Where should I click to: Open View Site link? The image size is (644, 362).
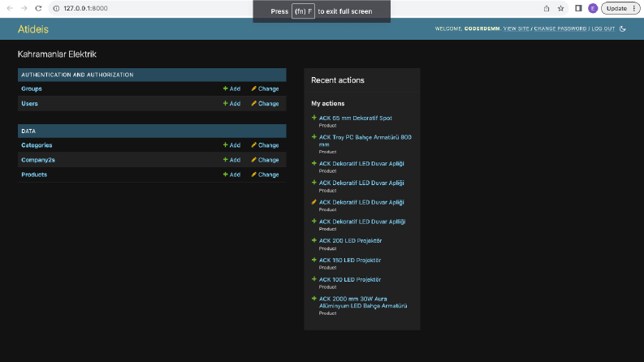click(x=516, y=28)
